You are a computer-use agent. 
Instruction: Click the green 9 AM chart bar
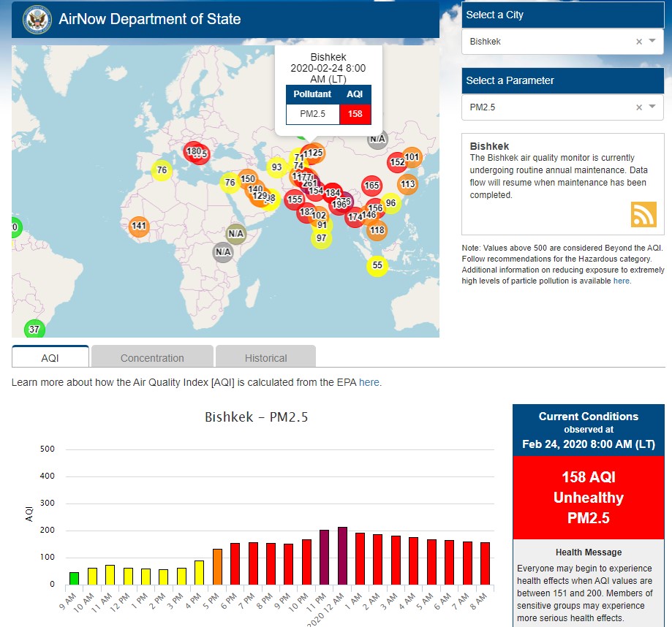pos(74,578)
